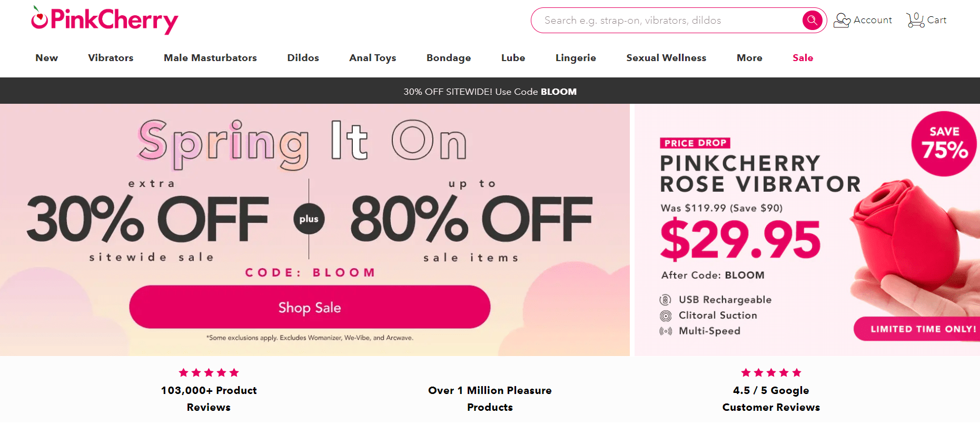Click the Clitoral Suction feature icon
The height and width of the screenshot is (434, 980).
coord(666,315)
